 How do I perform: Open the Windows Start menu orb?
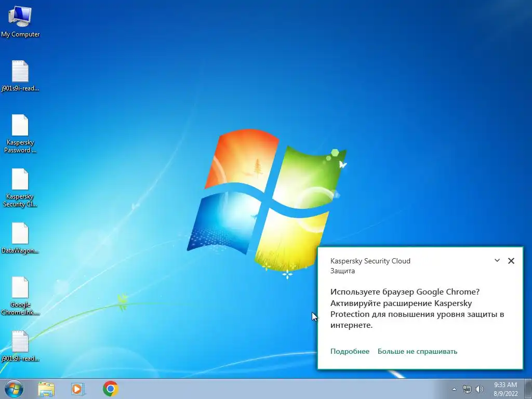[14, 389]
